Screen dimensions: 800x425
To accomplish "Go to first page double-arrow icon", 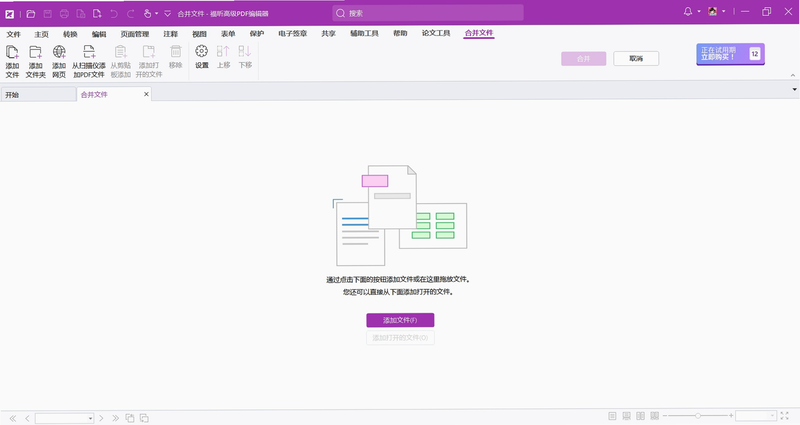I will [13, 418].
